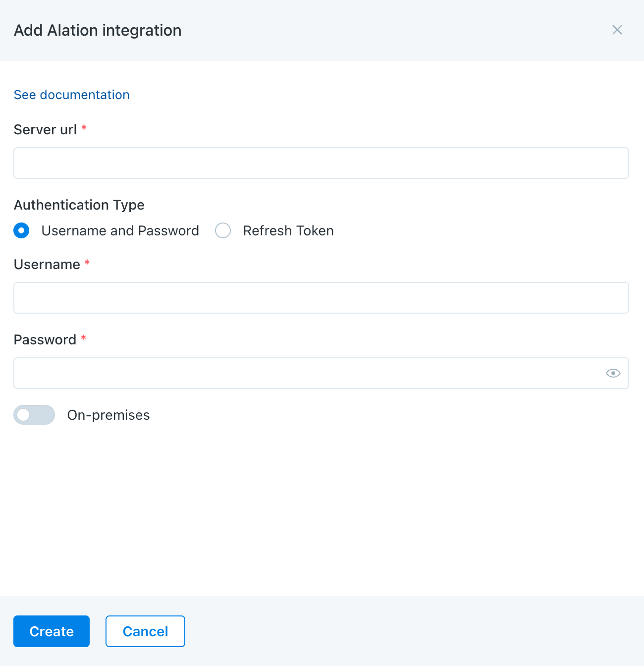The image size is (644, 666).
Task: Click the "Username and Password" option label text
Action: (x=120, y=231)
